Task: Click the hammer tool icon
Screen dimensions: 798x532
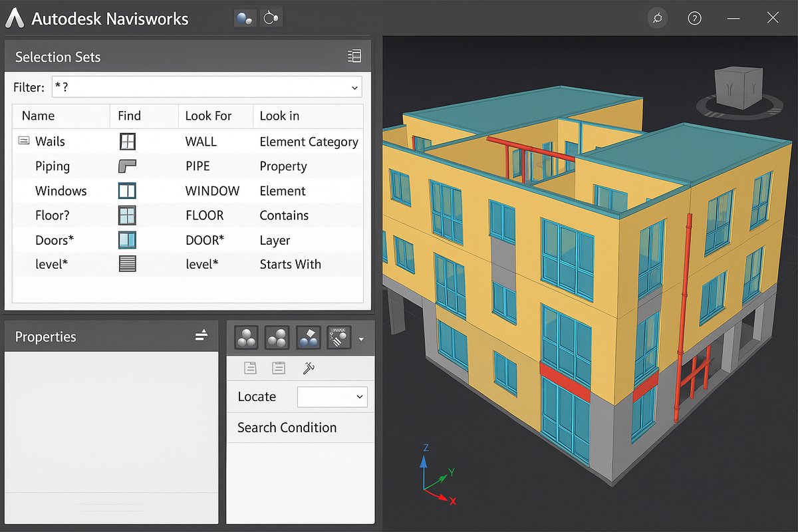Action: point(308,367)
